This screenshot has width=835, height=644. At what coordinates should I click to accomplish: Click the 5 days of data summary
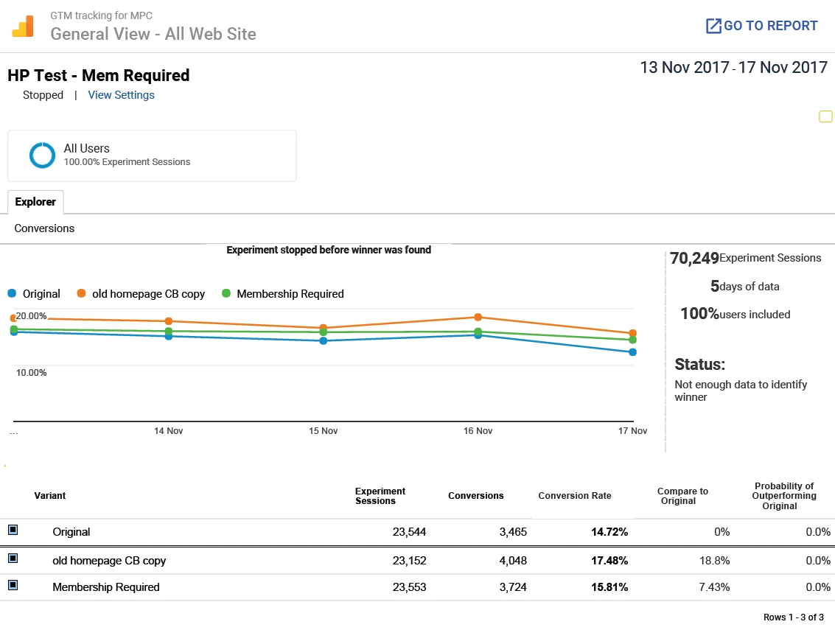point(744,287)
